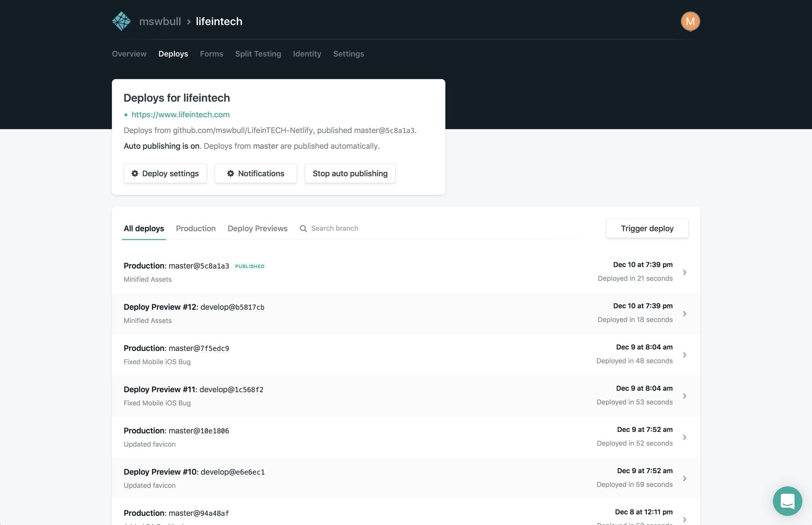The width and height of the screenshot is (812, 525).
Task: Click the Search branch magnifier icon
Action: (x=303, y=229)
